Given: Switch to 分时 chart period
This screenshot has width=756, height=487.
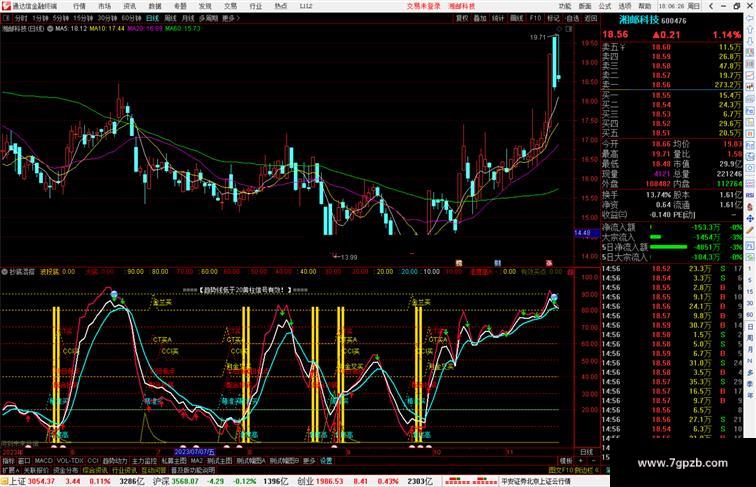Looking at the screenshot, I should tap(21, 18).
